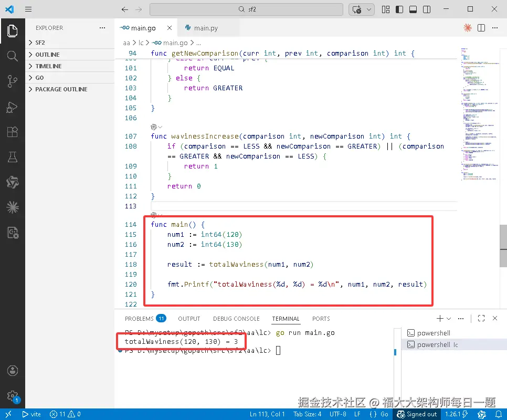Maximize the terminal panel size
Screen dimensions: 507x420
click(481, 319)
